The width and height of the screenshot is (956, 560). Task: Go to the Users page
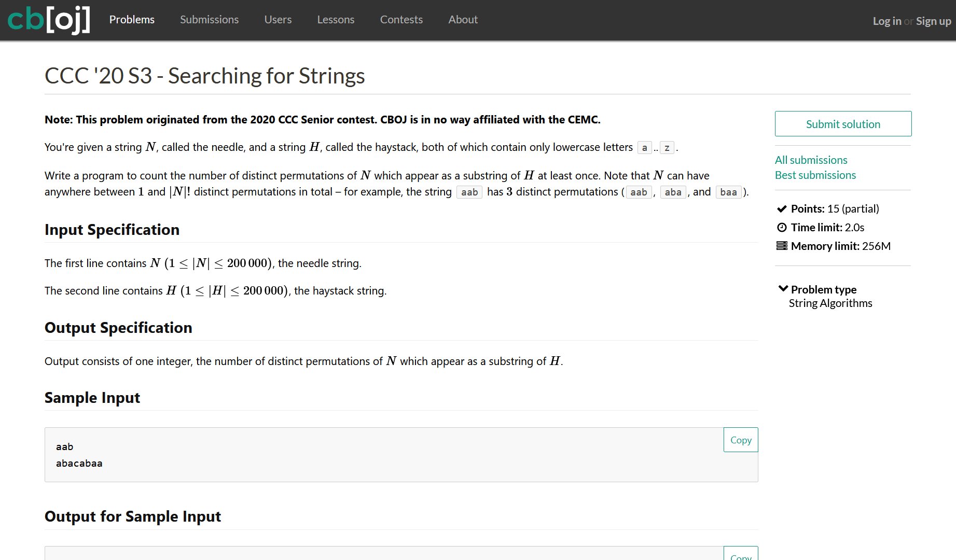(278, 20)
